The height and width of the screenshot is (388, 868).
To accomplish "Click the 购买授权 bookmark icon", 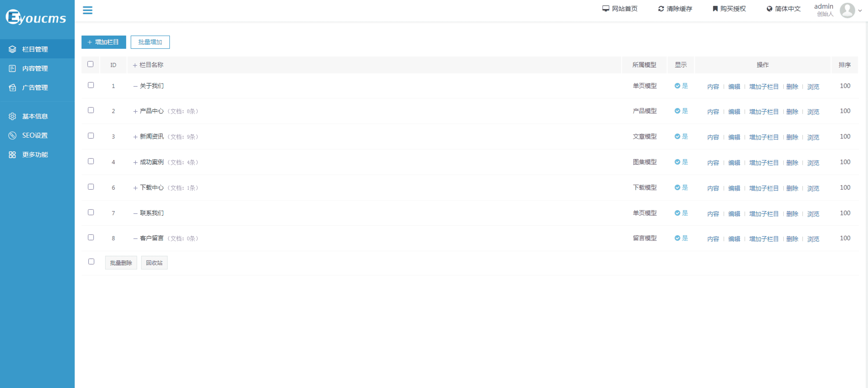I will 715,8.
